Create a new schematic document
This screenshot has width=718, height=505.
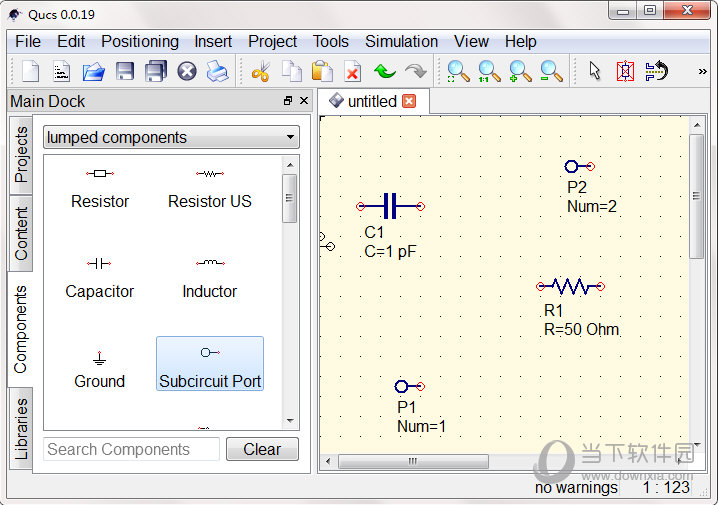[31, 71]
